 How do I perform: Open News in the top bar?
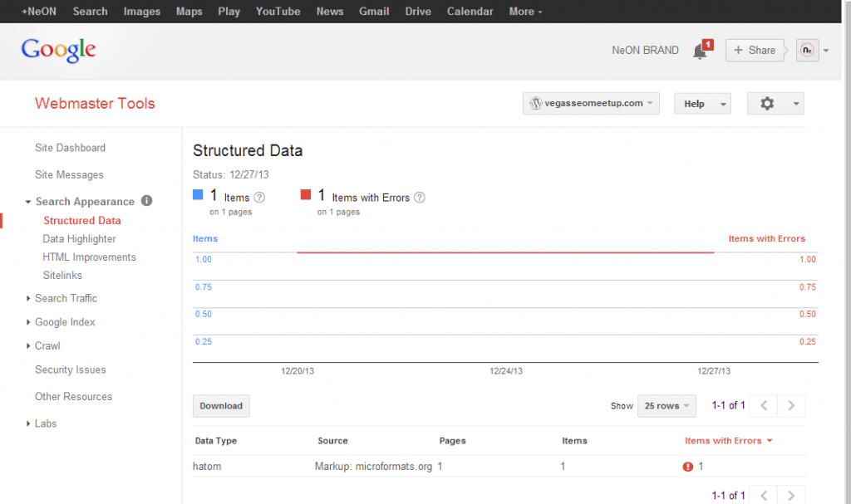(330, 12)
